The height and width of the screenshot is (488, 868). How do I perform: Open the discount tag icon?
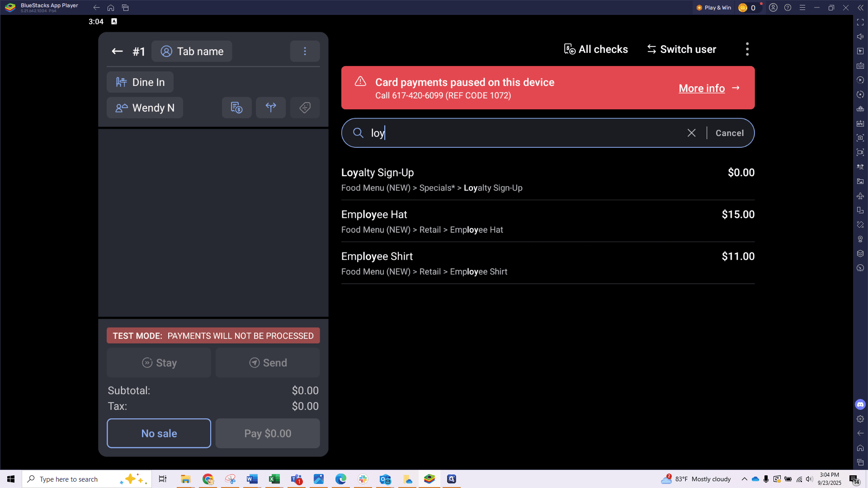pos(305,108)
